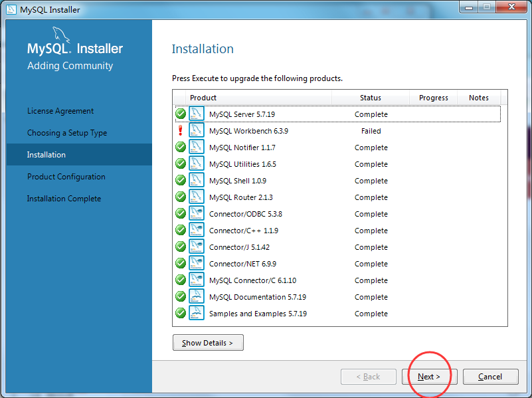Click the green check beside Connector/ODBC 5.3.8
This screenshot has width=532, height=398.
pos(181,213)
